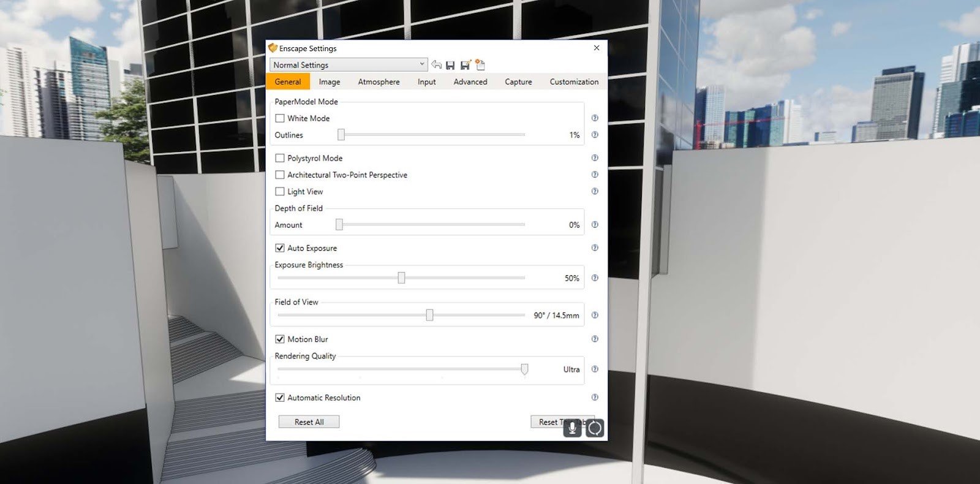Image resolution: width=980 pixels, height=484 pixels.
Task: Click the microphone overlay icon
Action: (x=572, y=428)
